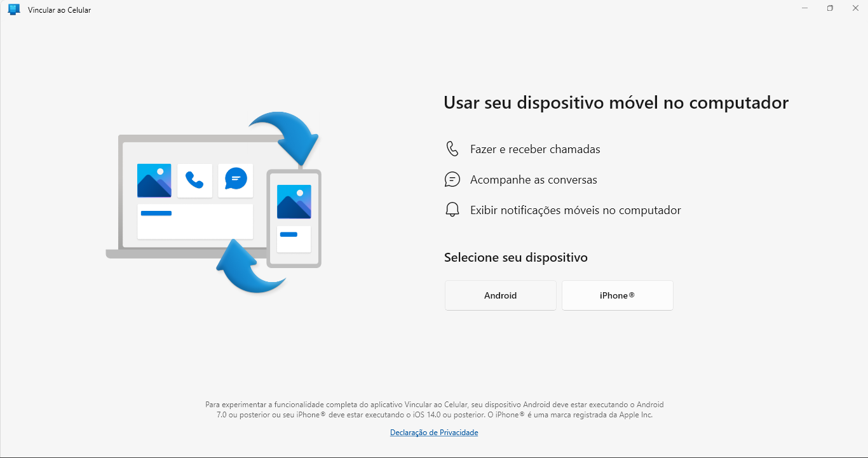Click the "Selecione seu dispositivo" heading
The height and width of the screenshot is (458, 868).
(515, 257)
